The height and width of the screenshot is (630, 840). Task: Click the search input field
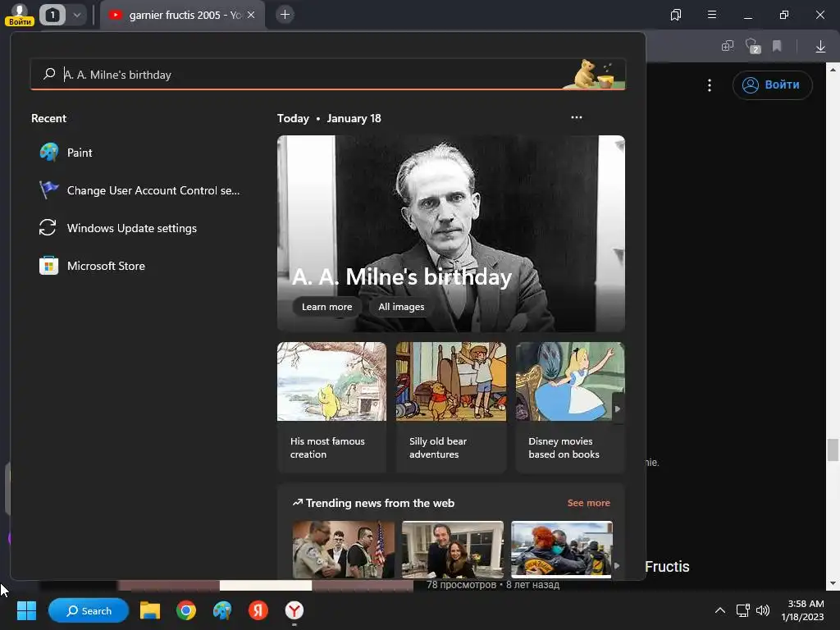pyautogui.click(x=328, y=74)
